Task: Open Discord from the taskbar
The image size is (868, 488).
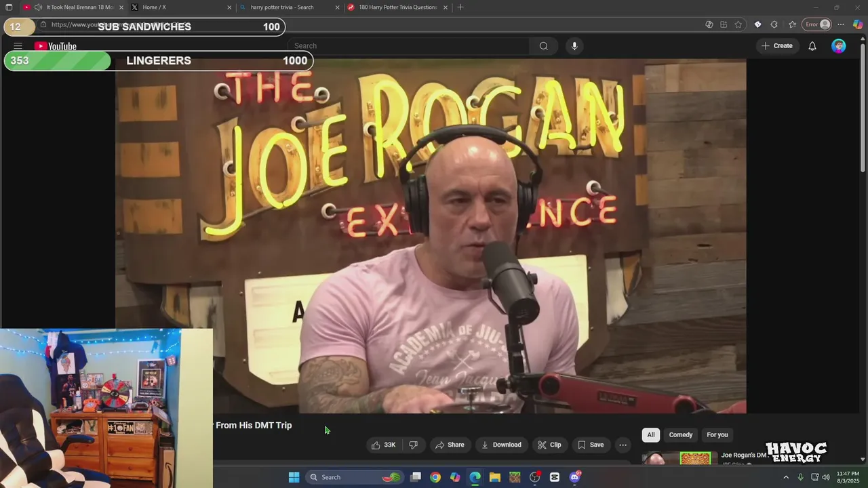Action: pyautogui.click(x=574, y=477)
